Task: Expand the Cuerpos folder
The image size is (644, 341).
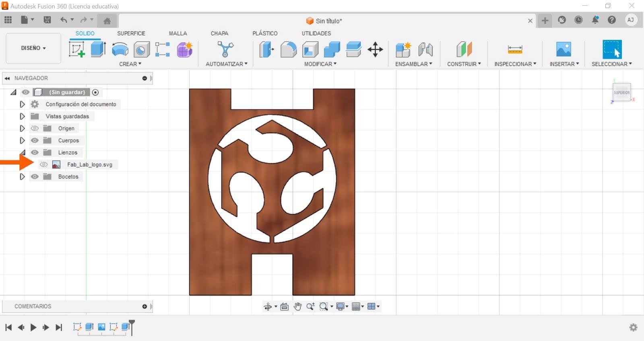Action: [22, 140]
